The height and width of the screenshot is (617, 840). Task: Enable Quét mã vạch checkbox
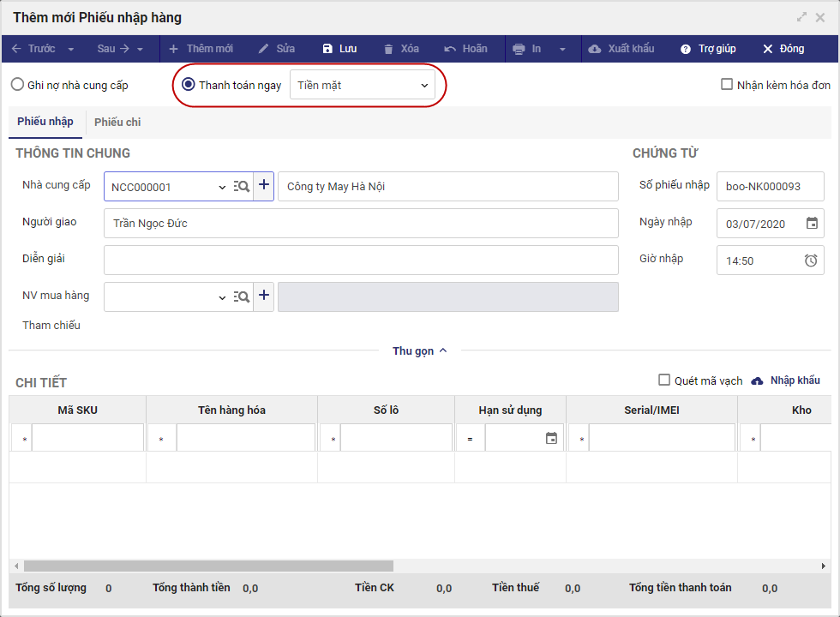click(x=664, y=380)
